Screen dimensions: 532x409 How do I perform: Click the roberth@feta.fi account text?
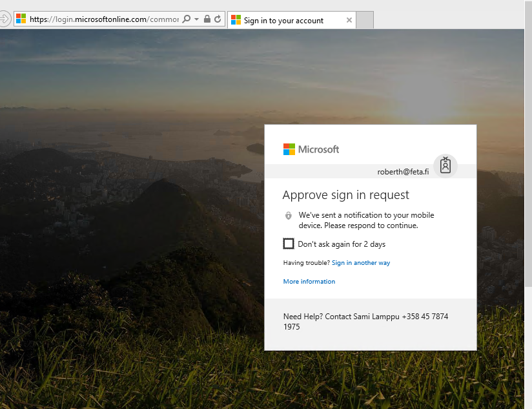click(x=403, y=172)
